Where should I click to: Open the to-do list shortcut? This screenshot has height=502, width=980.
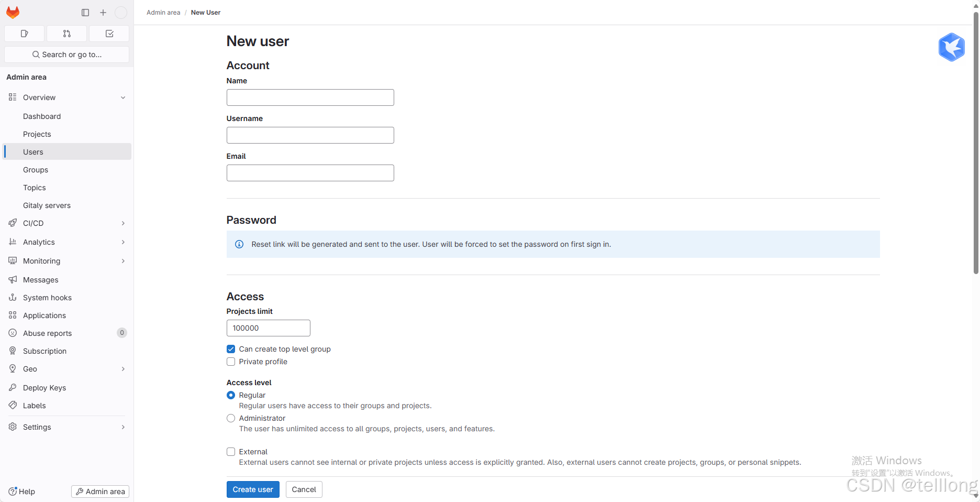click(x=109, y=34)
